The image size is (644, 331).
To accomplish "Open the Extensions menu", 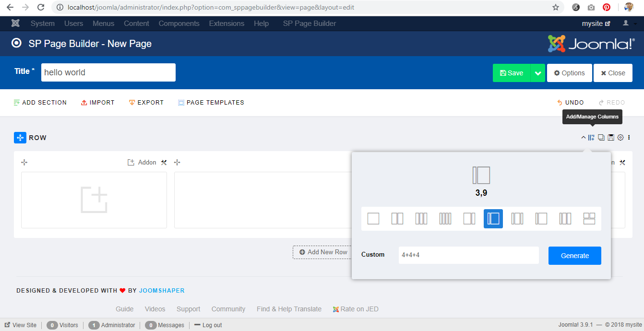I will click(227, 24).
